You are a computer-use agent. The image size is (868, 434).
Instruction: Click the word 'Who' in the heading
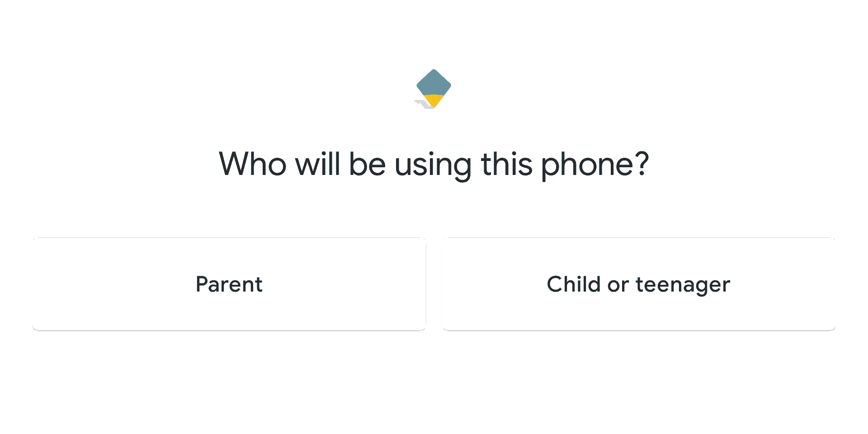253,164
